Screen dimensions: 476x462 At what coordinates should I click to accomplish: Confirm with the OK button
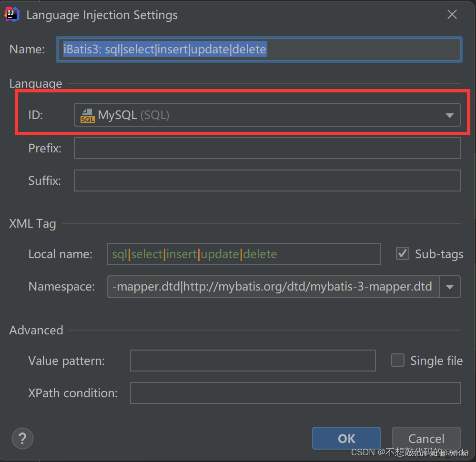346,438
